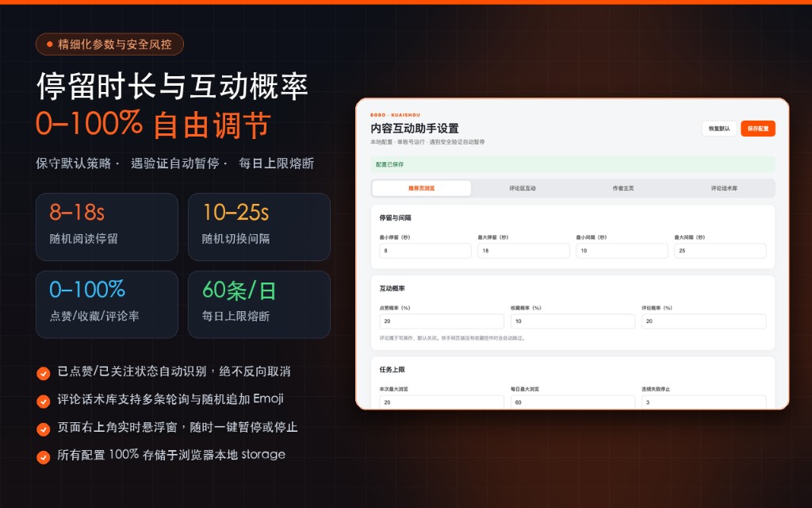Click the 配置已保存 green notice banner

click(x=573, y=164)
